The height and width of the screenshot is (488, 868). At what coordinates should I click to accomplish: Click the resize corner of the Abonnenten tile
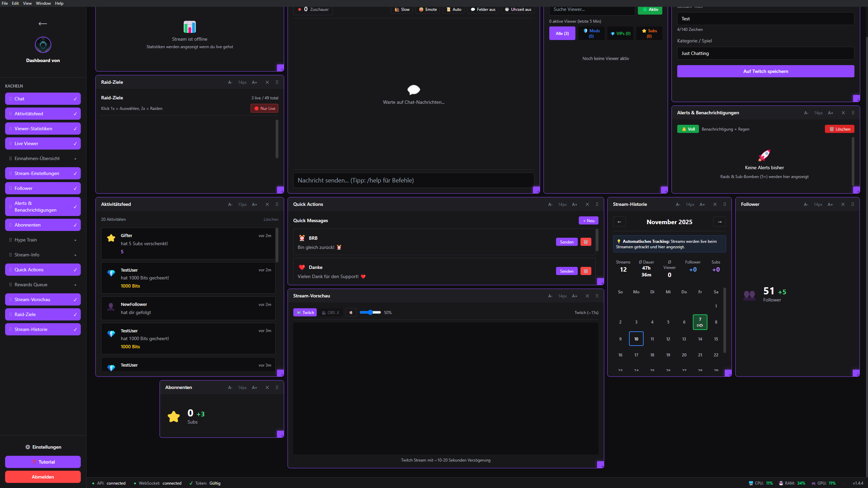[x=280, y=434]
